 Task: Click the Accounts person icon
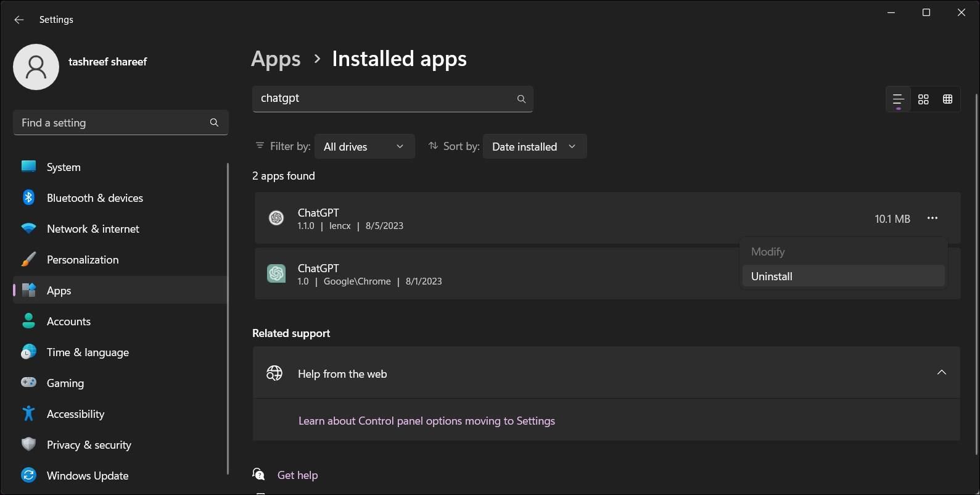28,321
